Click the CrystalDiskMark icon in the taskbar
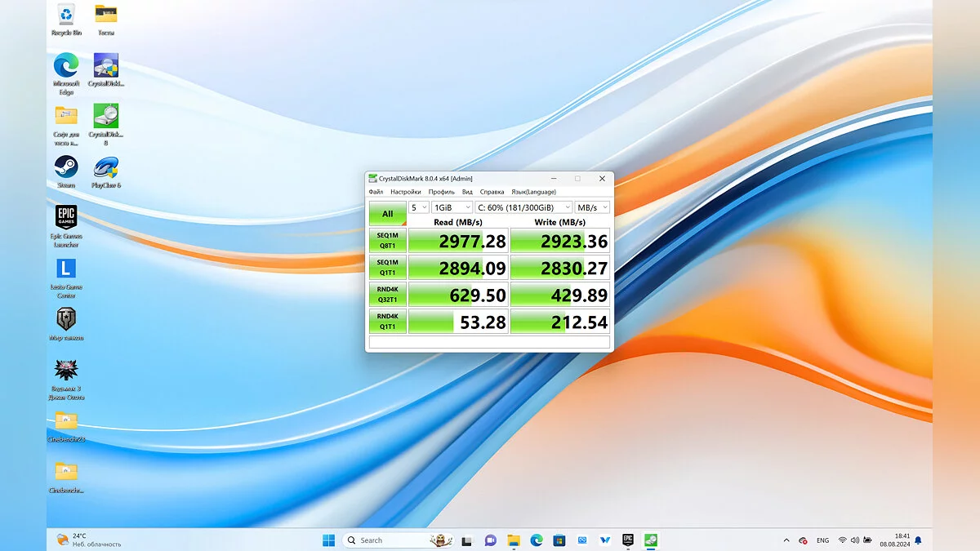Screen dimensions: 980x551 651,540
